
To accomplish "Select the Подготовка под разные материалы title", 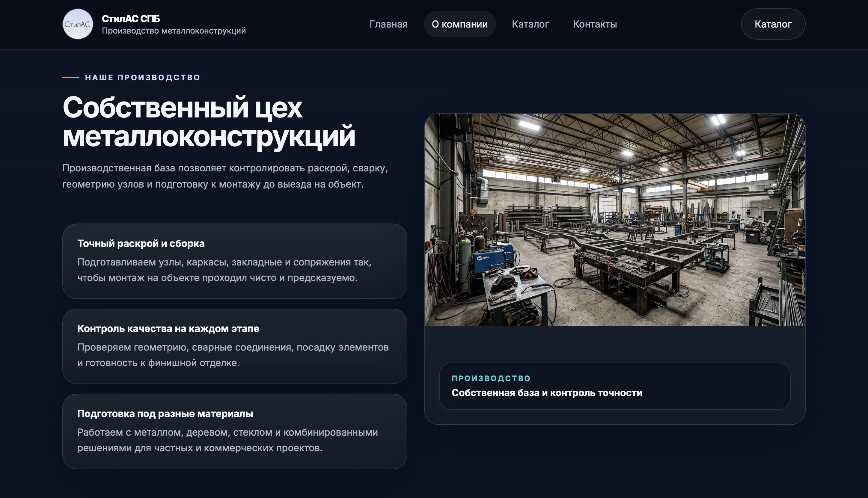I will 165,414.
